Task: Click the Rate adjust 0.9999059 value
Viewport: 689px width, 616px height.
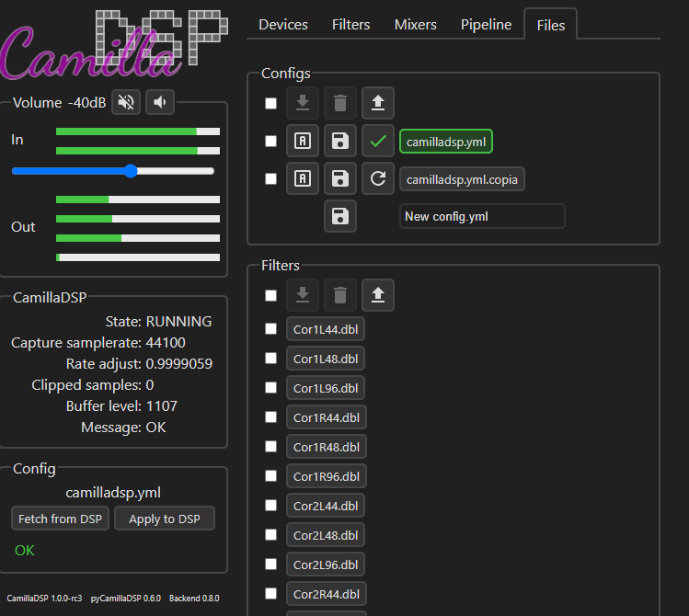Action: click(x=178, y=363)
